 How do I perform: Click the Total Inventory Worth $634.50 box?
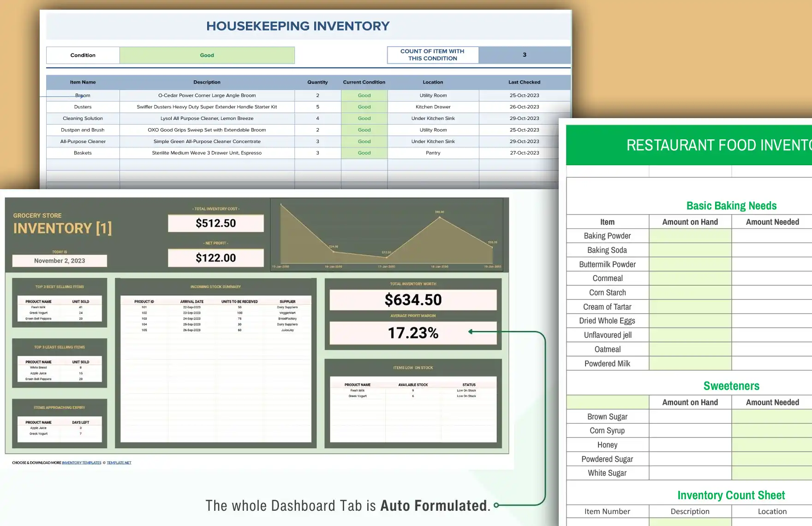click(413, 299)
